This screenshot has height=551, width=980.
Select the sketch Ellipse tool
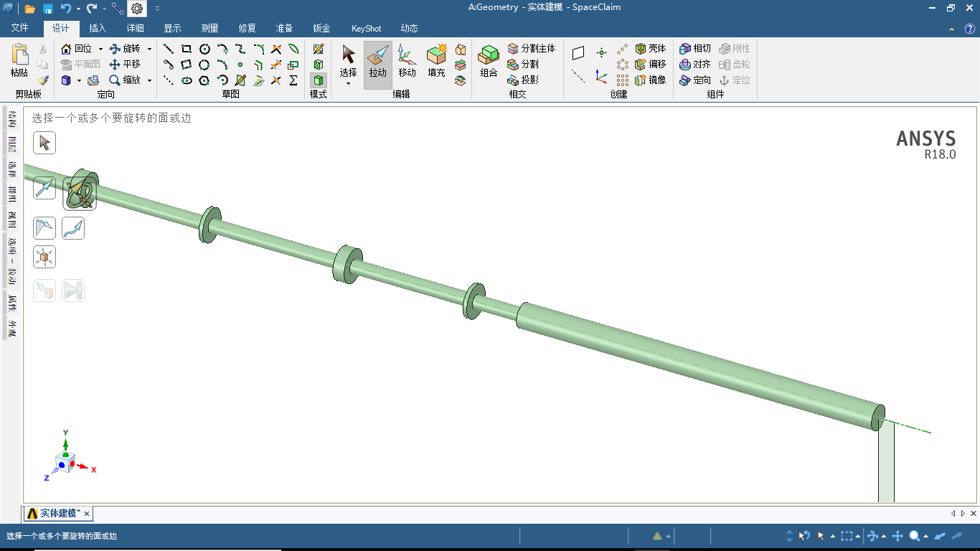(x=187, y=80)
